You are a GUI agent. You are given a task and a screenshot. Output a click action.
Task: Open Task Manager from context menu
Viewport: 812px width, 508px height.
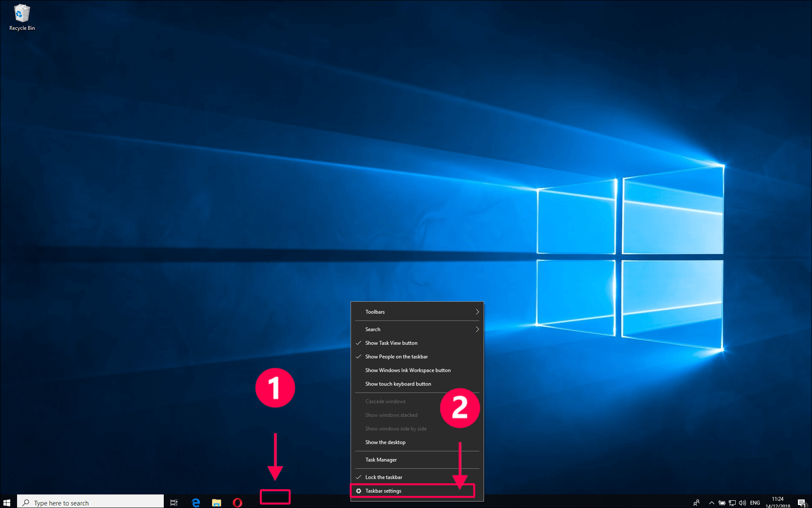pos(417,460)
